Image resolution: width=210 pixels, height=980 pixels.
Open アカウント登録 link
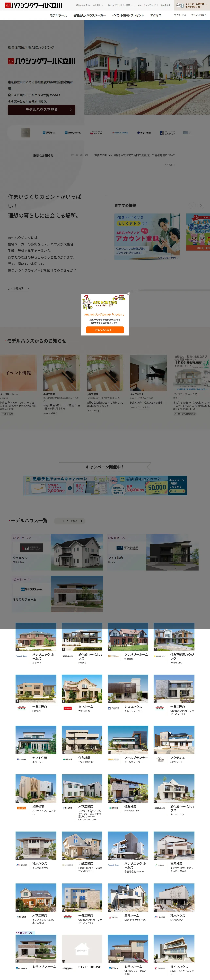(x=199, y=15)
